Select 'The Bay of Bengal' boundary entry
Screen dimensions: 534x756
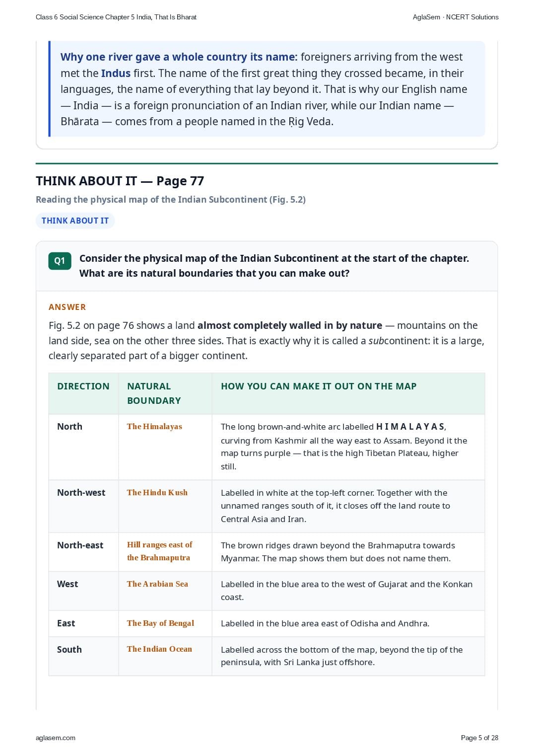point(160,623)
